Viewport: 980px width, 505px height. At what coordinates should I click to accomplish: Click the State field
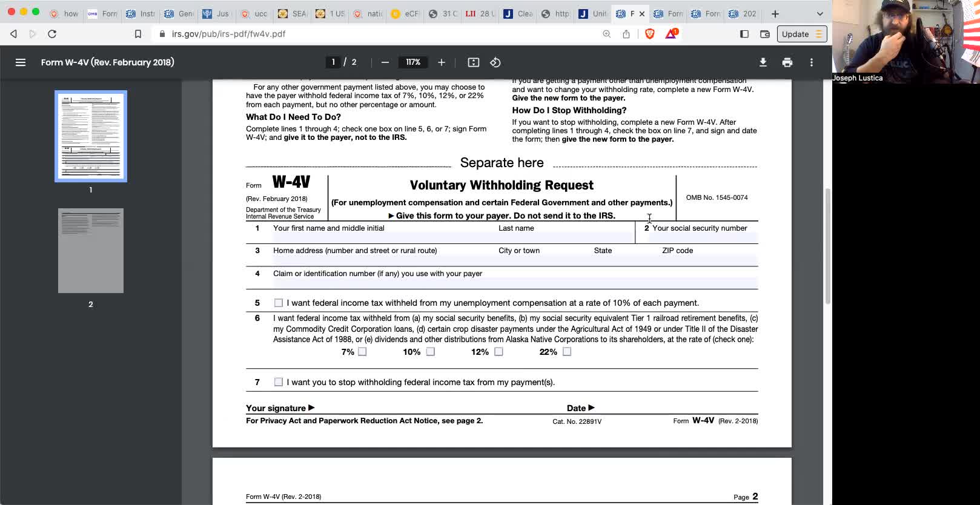point(626,260)
